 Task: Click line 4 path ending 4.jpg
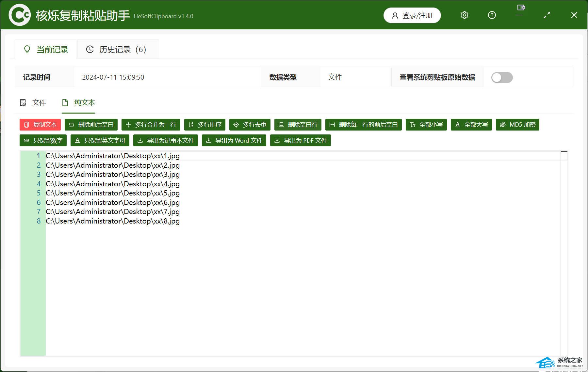[x=113, y=184]
